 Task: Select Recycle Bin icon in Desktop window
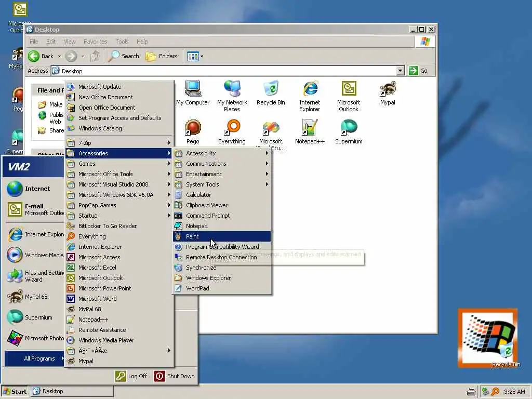pos(271,93)
